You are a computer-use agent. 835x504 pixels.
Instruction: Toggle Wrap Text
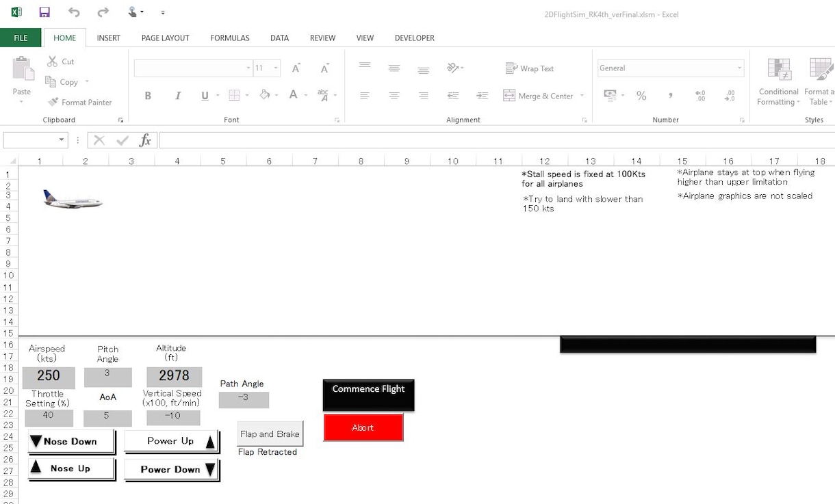point(530,68)
